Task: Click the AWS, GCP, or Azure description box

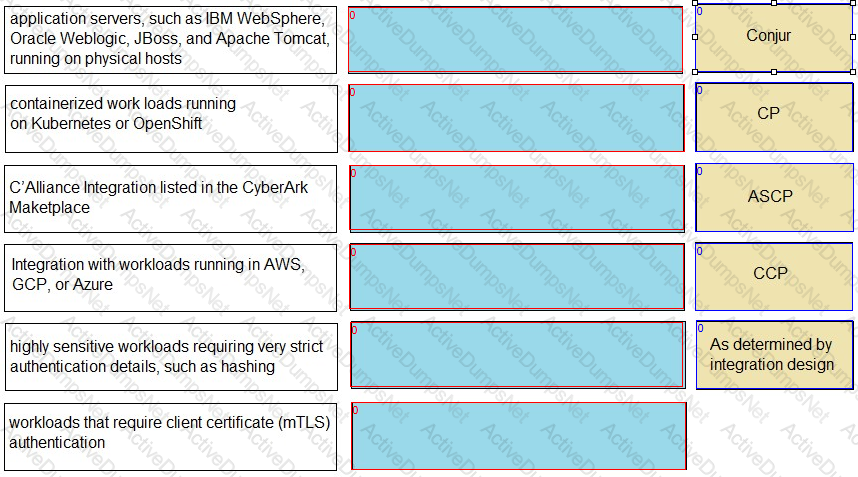Action: coord(170,278)
